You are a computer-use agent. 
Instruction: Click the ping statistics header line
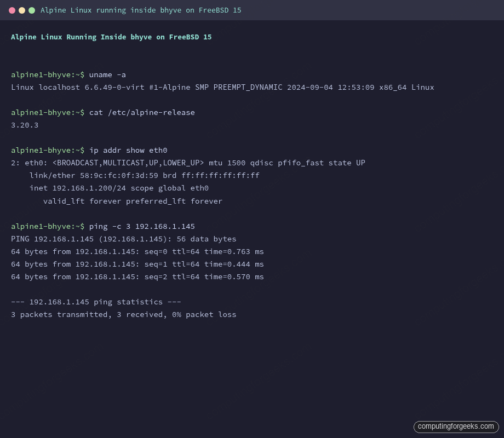click(x=96, y=302)
